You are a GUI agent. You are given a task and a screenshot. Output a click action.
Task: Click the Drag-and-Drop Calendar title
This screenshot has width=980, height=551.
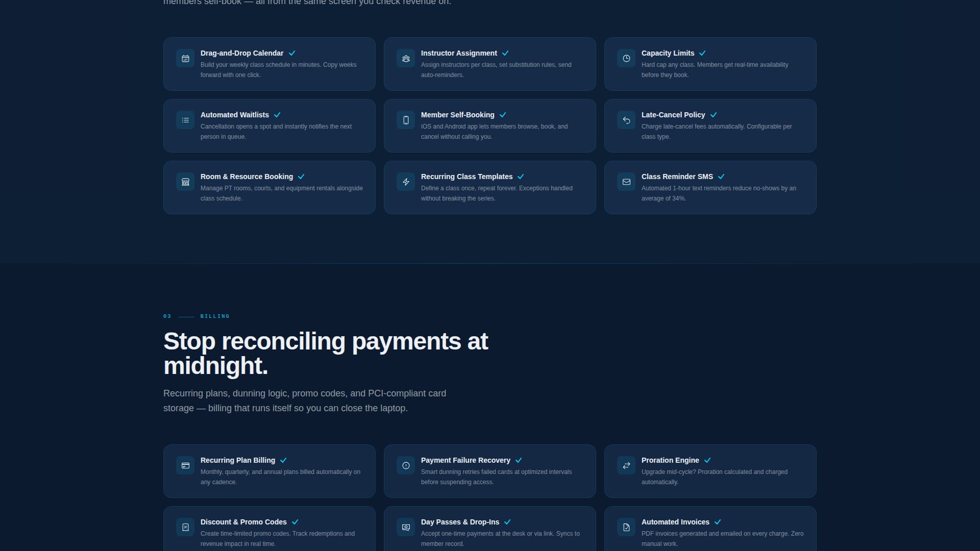pos(242,53)
